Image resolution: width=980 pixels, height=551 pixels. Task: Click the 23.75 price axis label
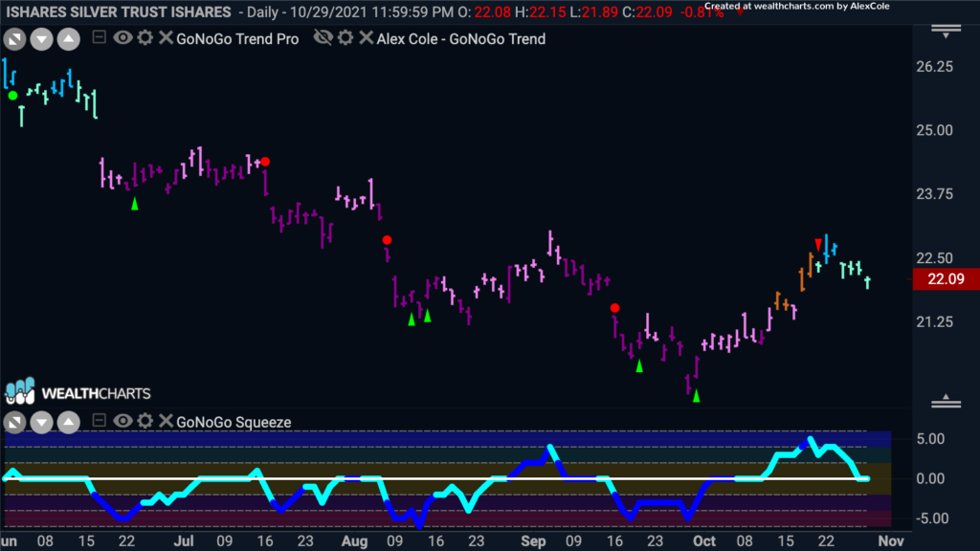[934, 194]
